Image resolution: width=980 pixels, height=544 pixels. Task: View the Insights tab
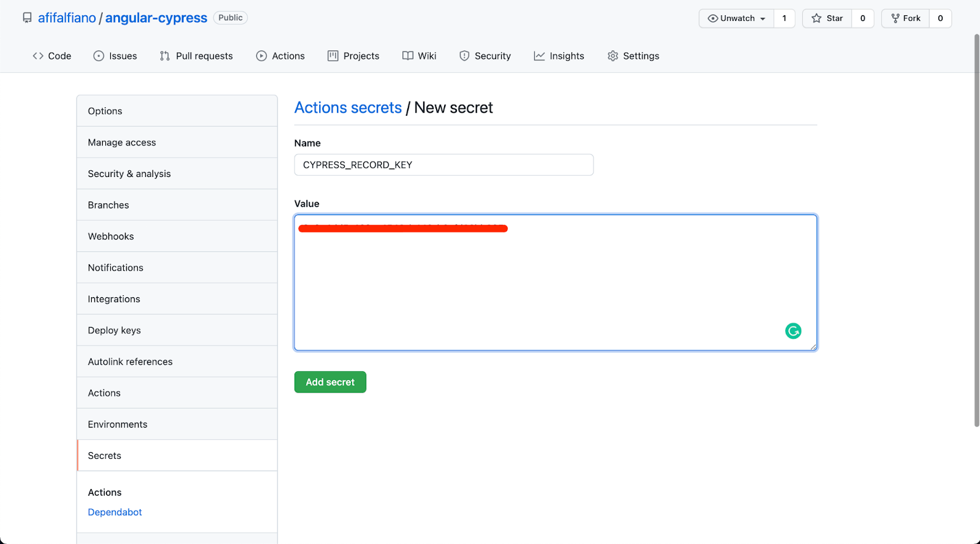(559, 56)
